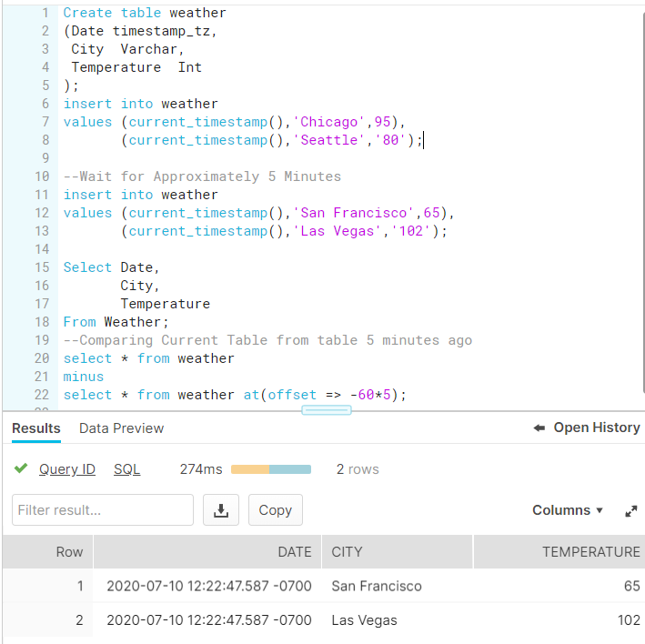
Task: Switch to the Data Preview tab
Action: (121, 428)
